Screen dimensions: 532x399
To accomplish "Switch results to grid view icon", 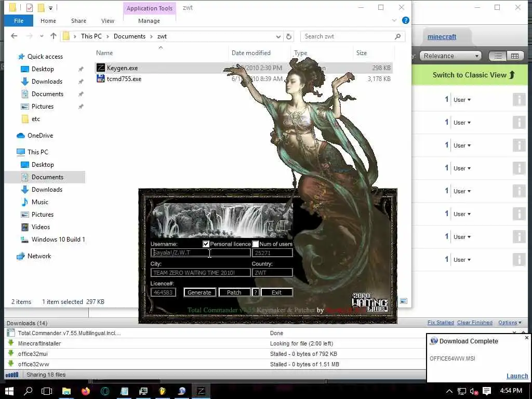I will (515, 56).
